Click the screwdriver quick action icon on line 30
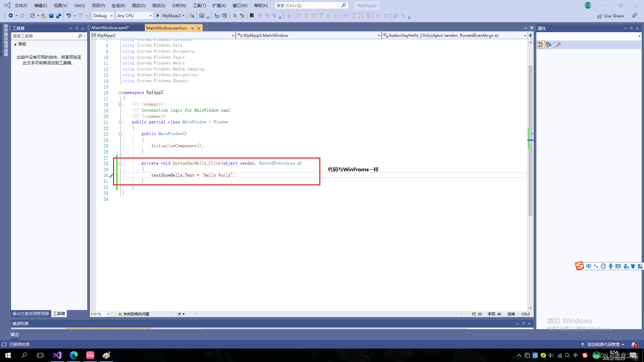This screenshot has height=362, width=644. [111, 175]
